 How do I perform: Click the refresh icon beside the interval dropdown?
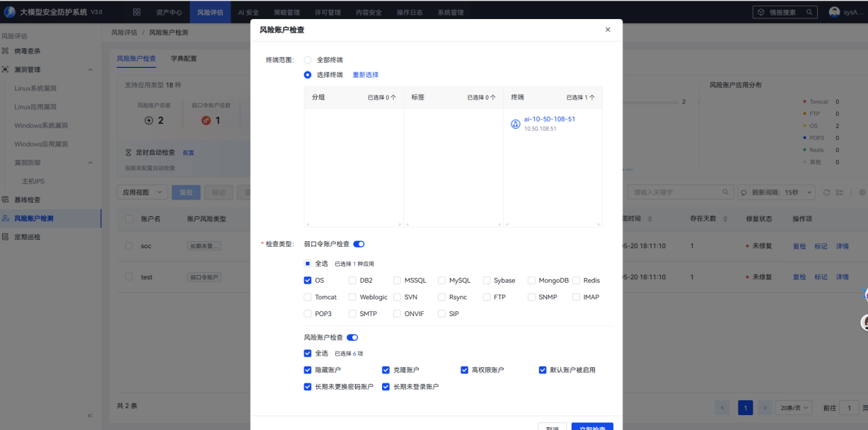click(827, 192)
